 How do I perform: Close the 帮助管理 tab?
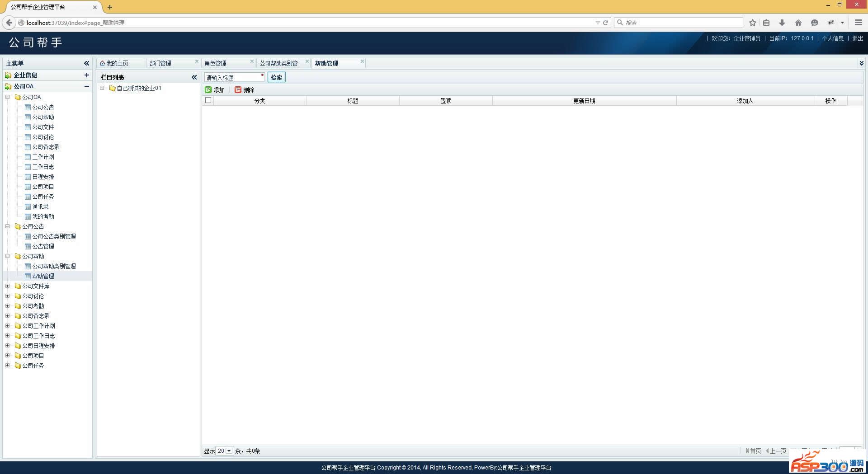362,61
